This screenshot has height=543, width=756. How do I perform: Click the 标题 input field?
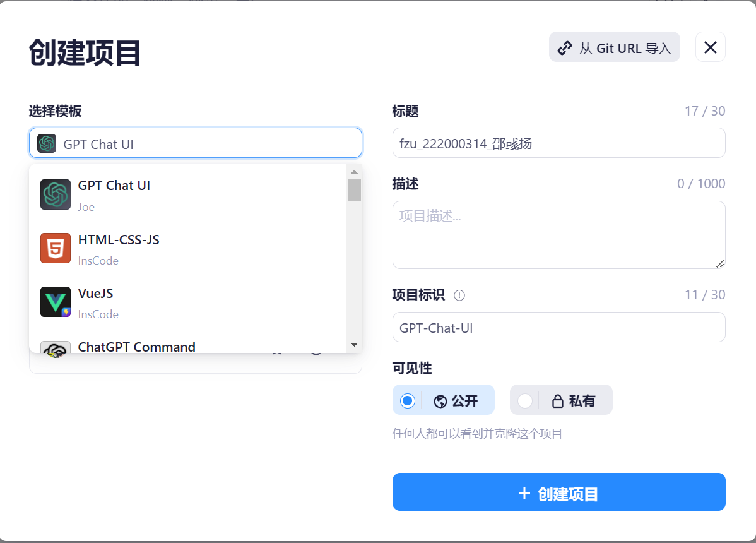coord(559,143)
